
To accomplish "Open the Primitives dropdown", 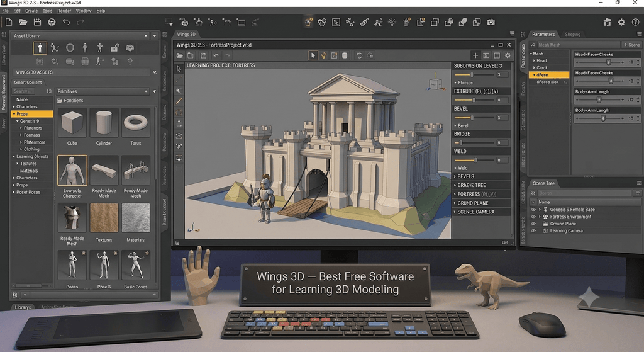I will pyautogui.click(x=103, y=91).
